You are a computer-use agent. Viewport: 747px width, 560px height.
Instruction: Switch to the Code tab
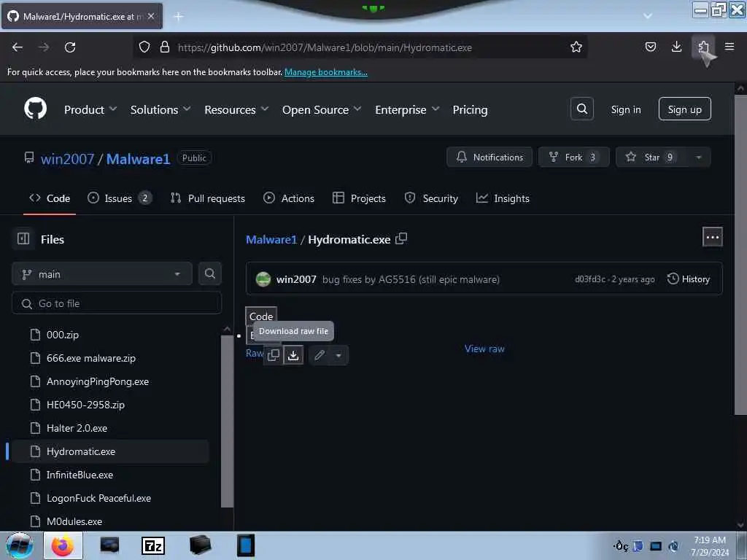point(50,198)
